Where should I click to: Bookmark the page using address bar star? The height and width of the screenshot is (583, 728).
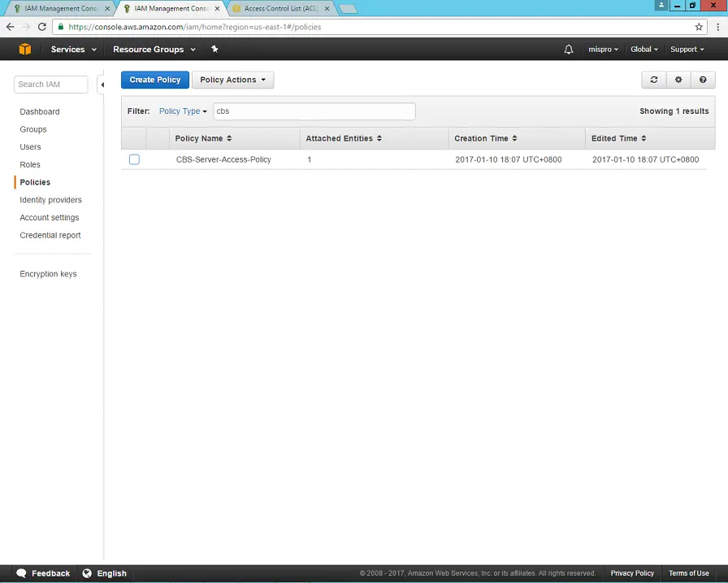697,26
